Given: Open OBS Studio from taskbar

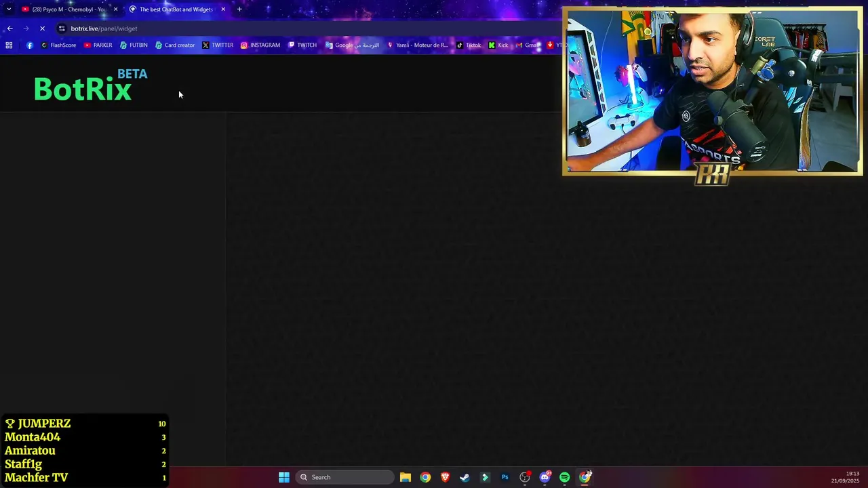Looking at the screenshot, I should click(x=525, y=477).
